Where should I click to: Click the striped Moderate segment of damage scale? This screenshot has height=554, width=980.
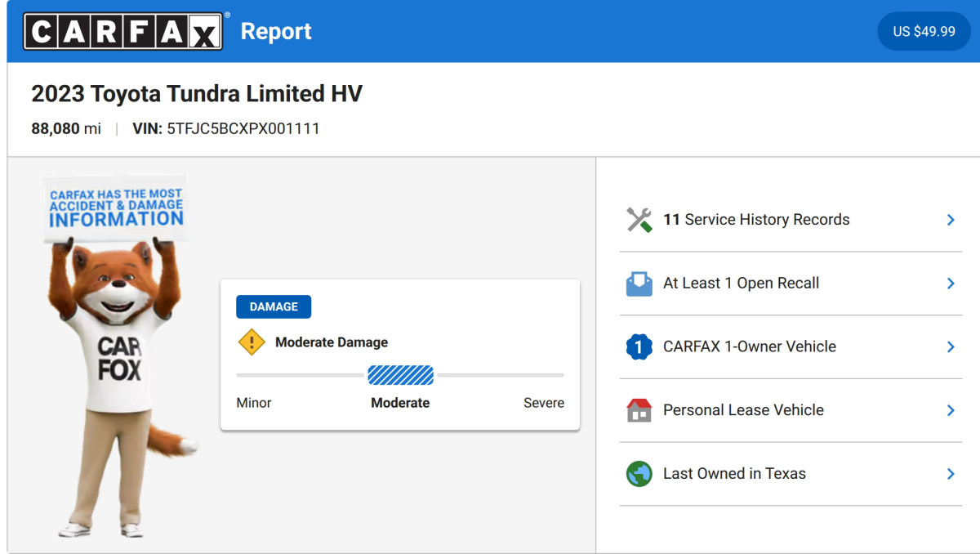(x=400, y=375)
